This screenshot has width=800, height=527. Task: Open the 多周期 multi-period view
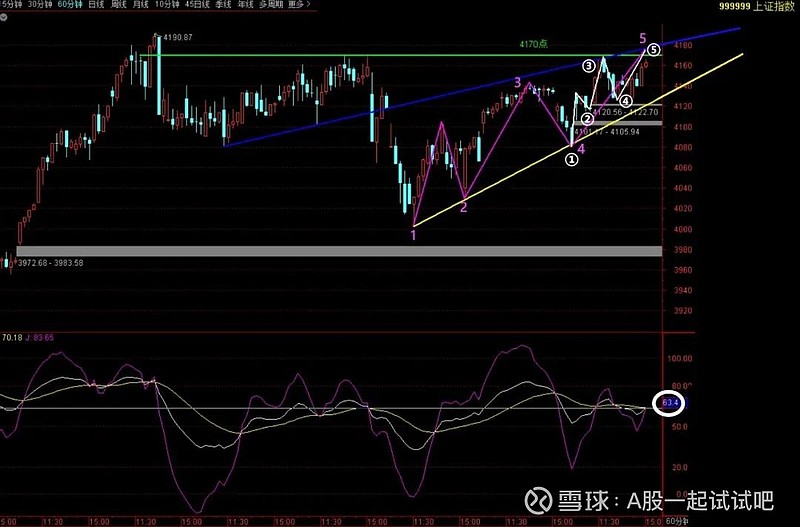pyautogui.click(x=271, y=5)
